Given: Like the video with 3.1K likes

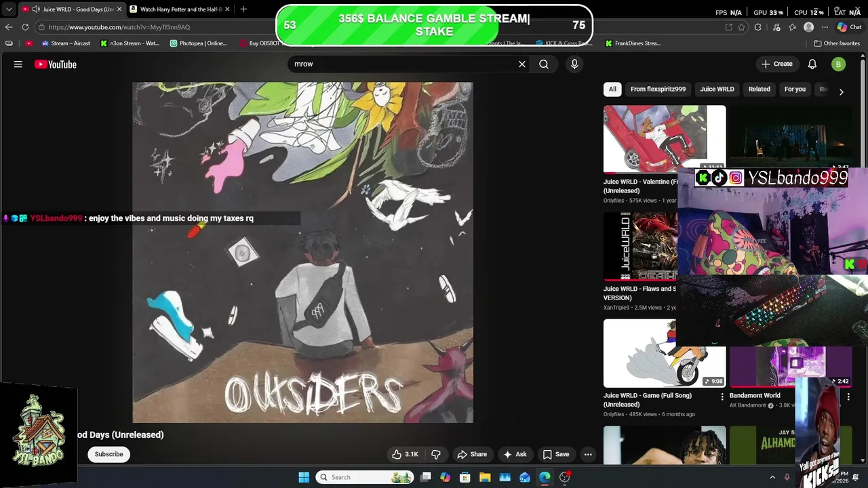Looking at the screenshot, I should point(405,454).
